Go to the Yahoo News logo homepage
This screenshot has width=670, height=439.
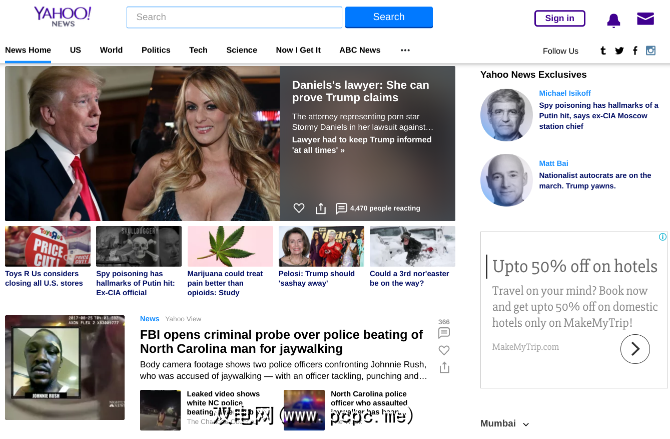(62, 17)
